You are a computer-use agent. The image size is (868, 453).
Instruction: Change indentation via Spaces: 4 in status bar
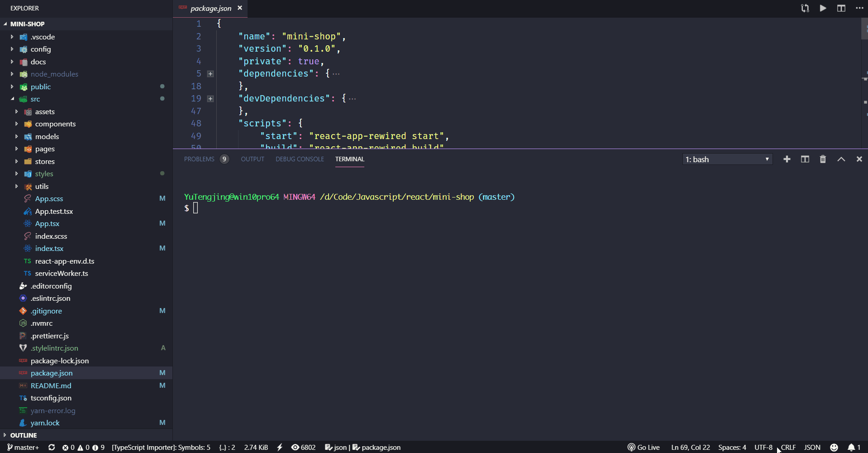tap(731, 447)
